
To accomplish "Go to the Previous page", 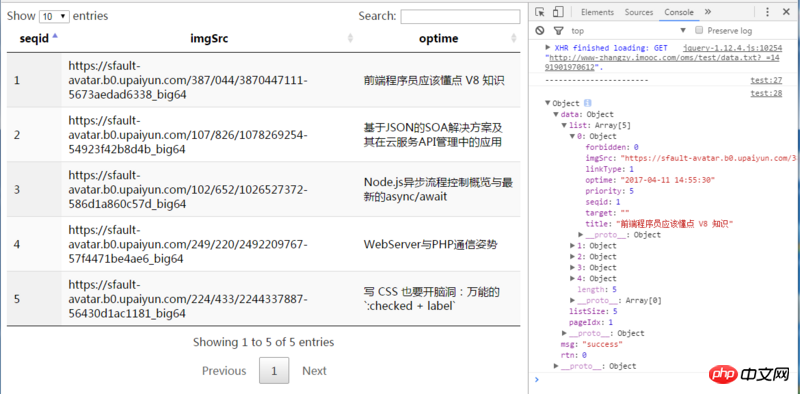I will [x=224, y=371].
